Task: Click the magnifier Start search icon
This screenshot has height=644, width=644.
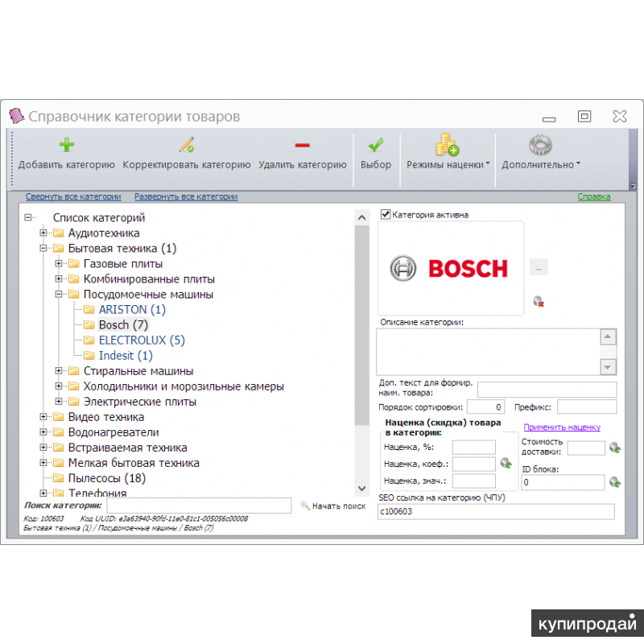Action: pos(306,506)
